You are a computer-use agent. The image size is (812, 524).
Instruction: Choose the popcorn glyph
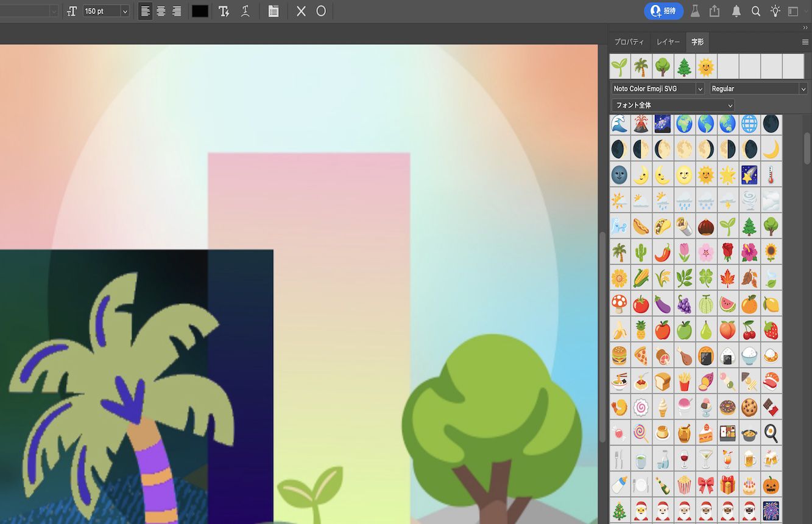[x=684, y=485]
